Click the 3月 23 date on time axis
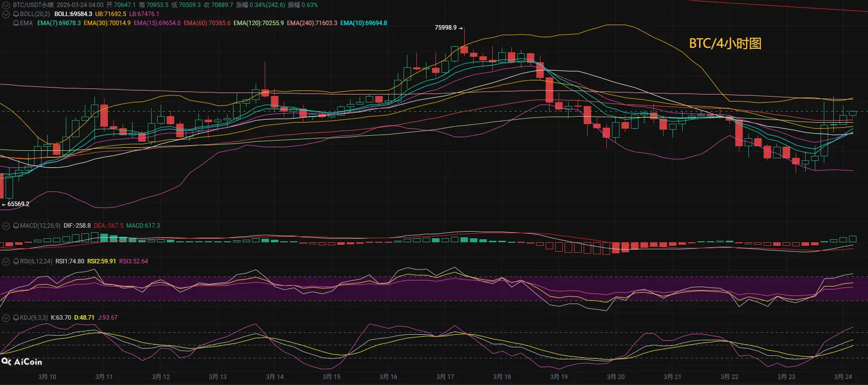 tap(786, 377)
